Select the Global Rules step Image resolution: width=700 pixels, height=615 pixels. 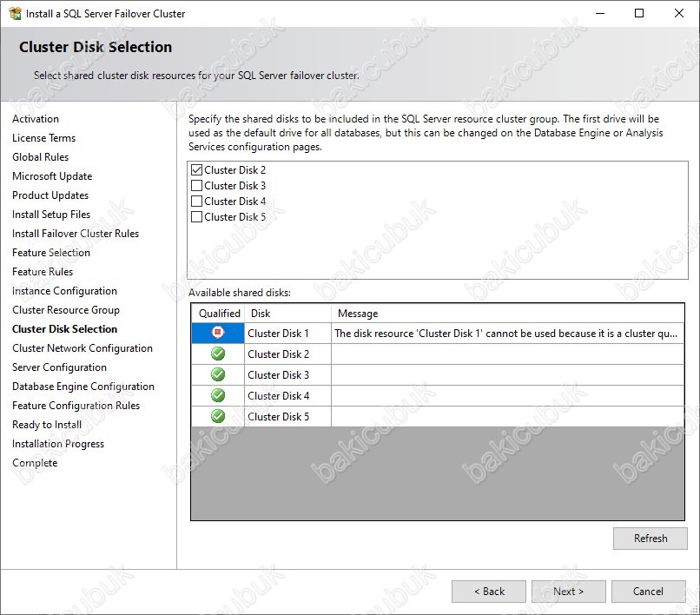tap(40, 157)
